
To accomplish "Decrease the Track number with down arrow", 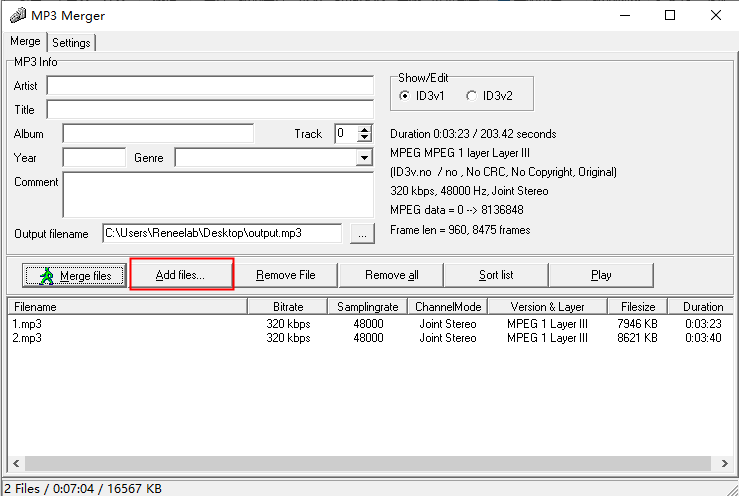I will (x=364, y=138).
